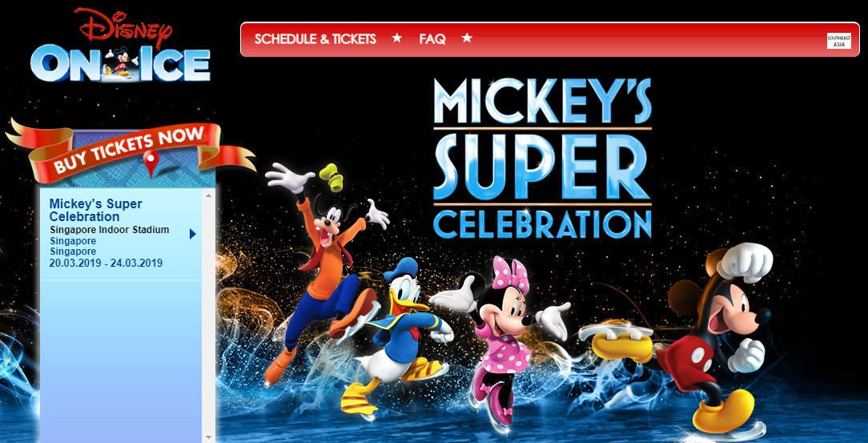This screenshot has width=868, height=443.
Task: Click the scrollbar down arrow in event list
Action: point(209,437)
